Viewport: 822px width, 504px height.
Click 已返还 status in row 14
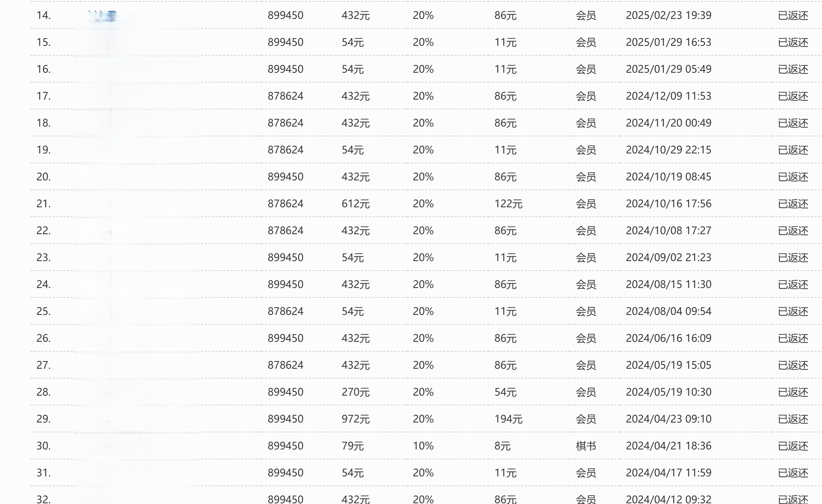coord(793,15)
